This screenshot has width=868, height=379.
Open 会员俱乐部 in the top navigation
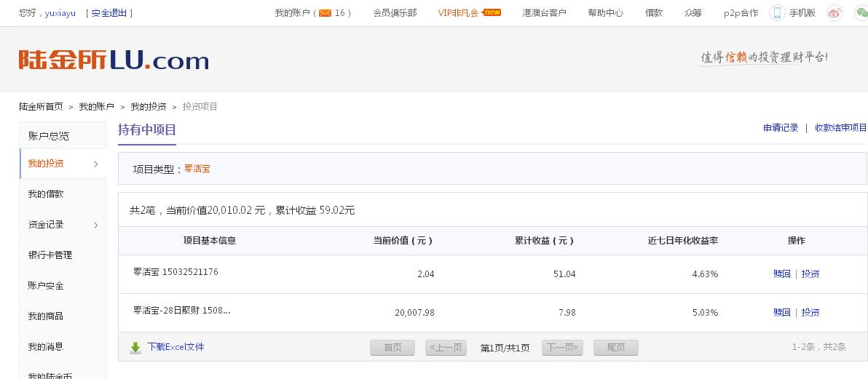click(x=395, y=12)
